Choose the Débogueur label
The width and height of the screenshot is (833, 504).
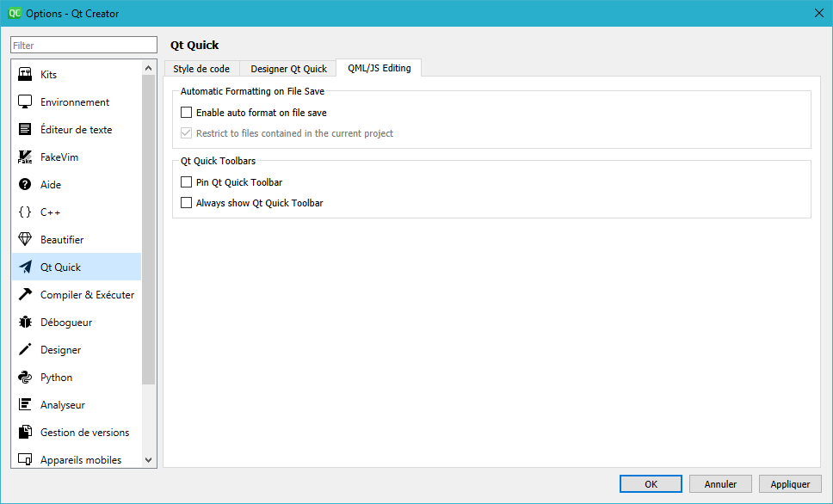tap(66, 323)
